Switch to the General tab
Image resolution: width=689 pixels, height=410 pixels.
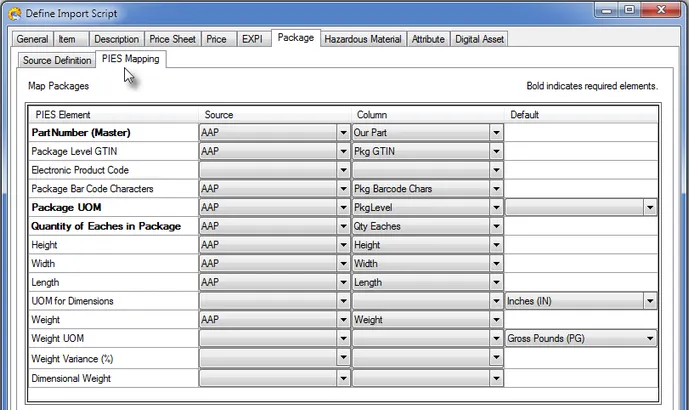coord(32,39)
